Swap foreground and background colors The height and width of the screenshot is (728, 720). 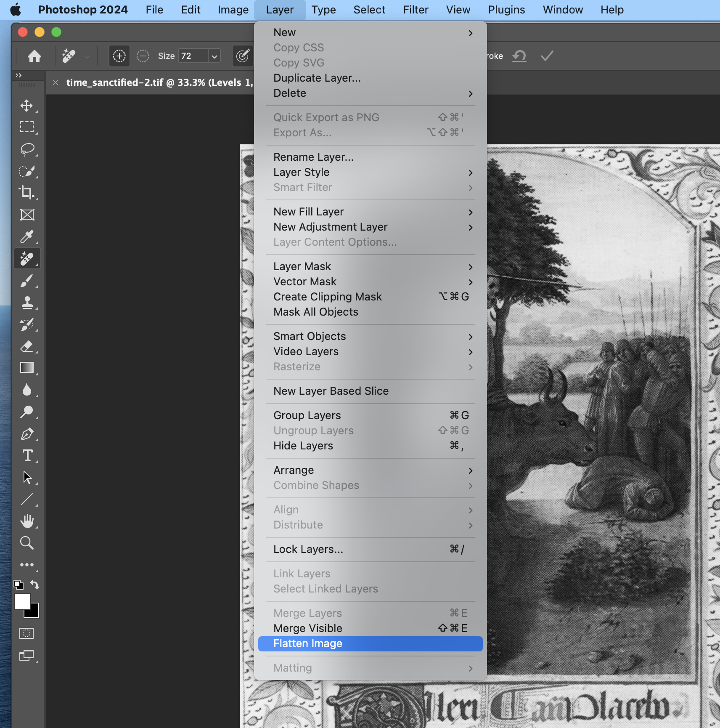pos(35,585)
